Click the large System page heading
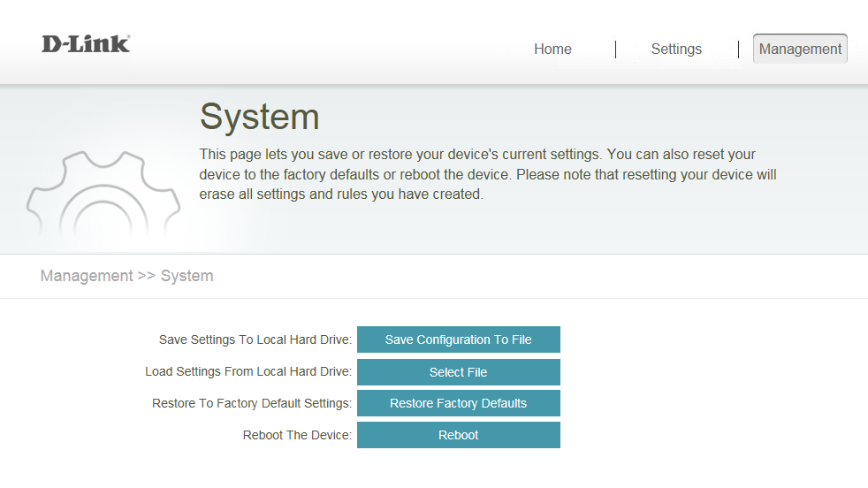The width and height of the screenshot is (868, 488). pos(259,117)
